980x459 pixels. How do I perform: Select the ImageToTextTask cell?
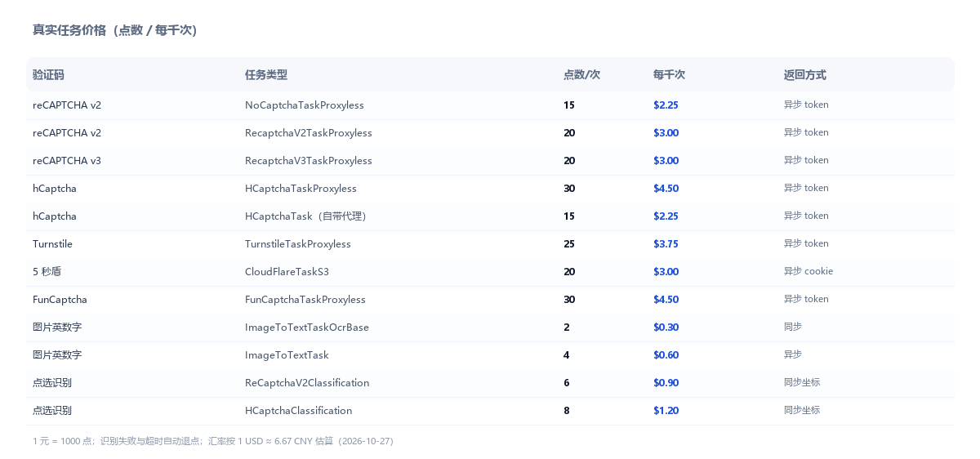click(x=287, y=355)
